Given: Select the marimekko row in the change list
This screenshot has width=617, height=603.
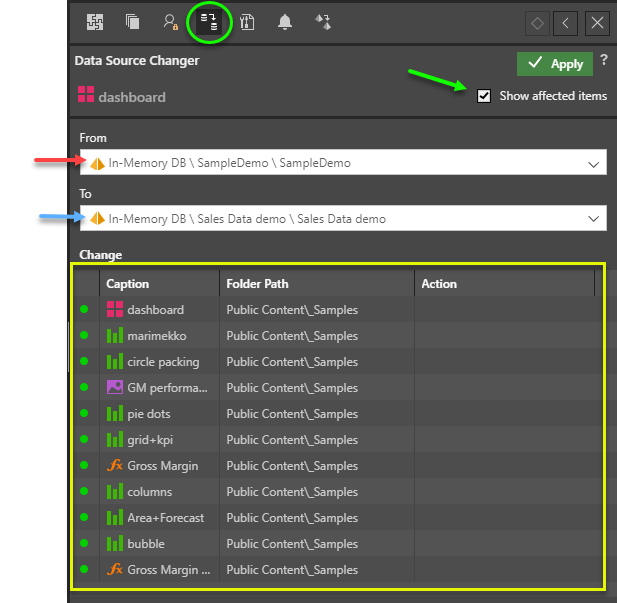Looking at the screenshot, I should (x=156, y=336).
